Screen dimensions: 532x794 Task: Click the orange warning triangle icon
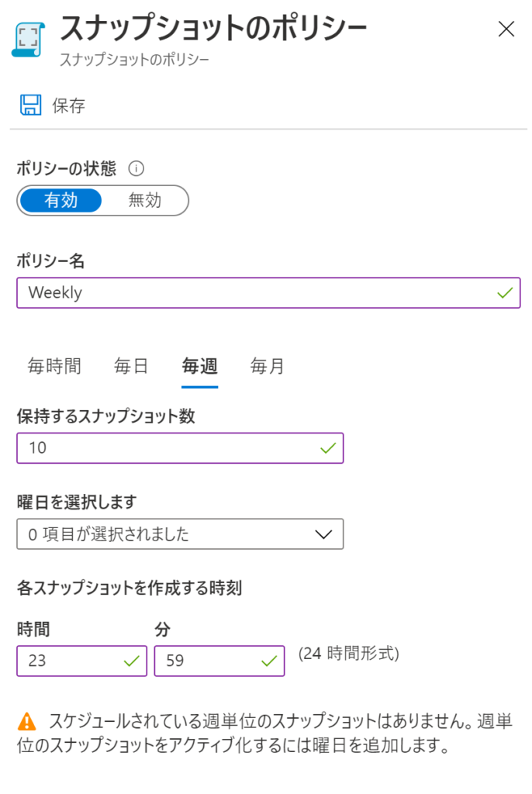pos(27,721)
